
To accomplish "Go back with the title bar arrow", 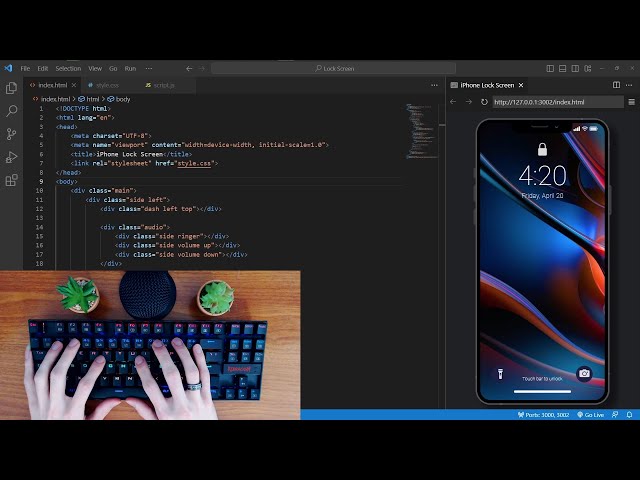I will pyautogui.click(x=189, y=69).
